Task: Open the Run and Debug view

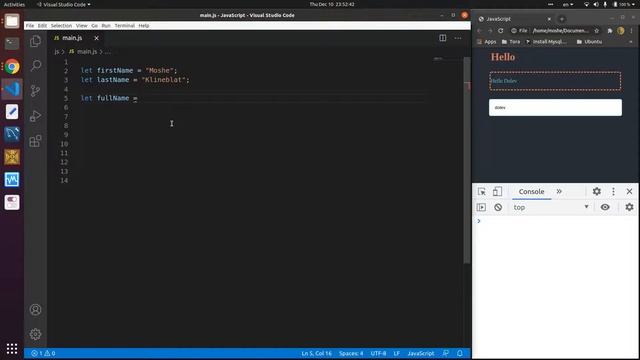Action: click(x=36, y=116)
